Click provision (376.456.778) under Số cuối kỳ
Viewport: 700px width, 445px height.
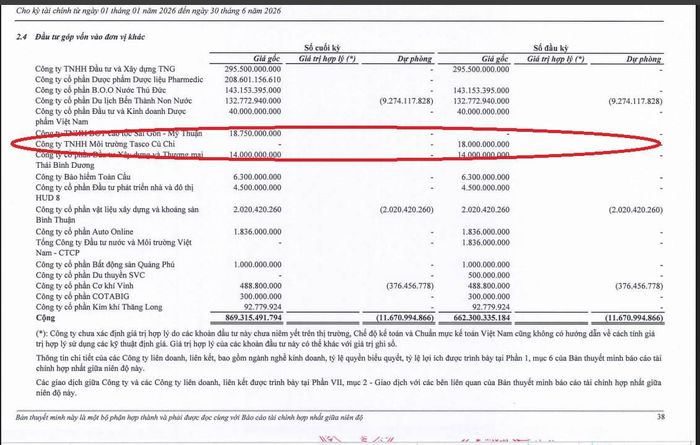click(410, 286)
